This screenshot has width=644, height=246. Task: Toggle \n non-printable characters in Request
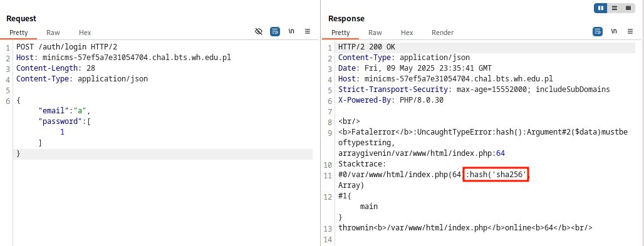(x=291, y=31)
